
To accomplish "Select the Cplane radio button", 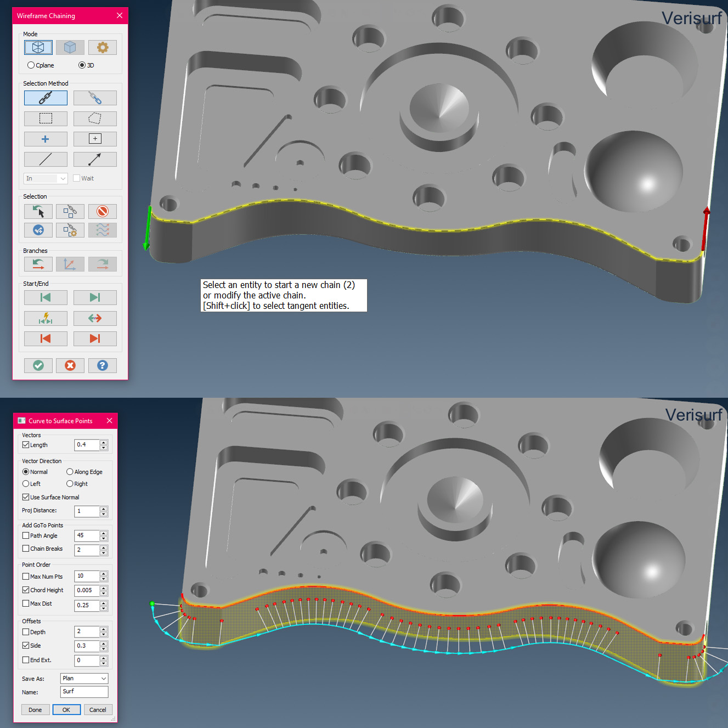I will (31, 65).
